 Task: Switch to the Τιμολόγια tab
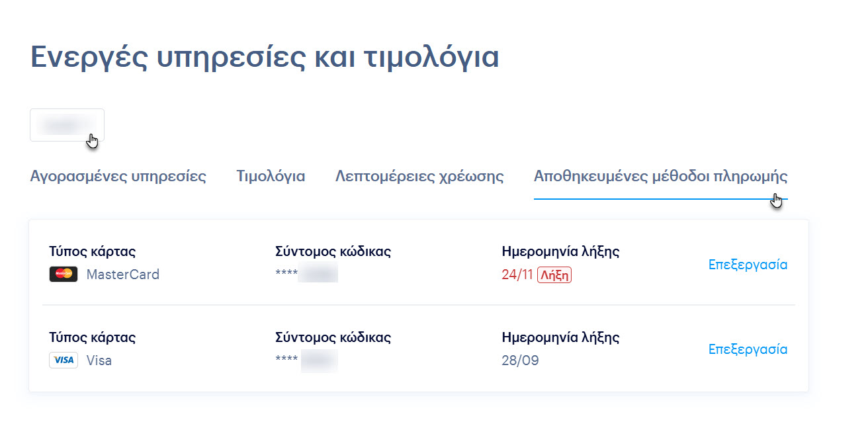click(271, 177)
